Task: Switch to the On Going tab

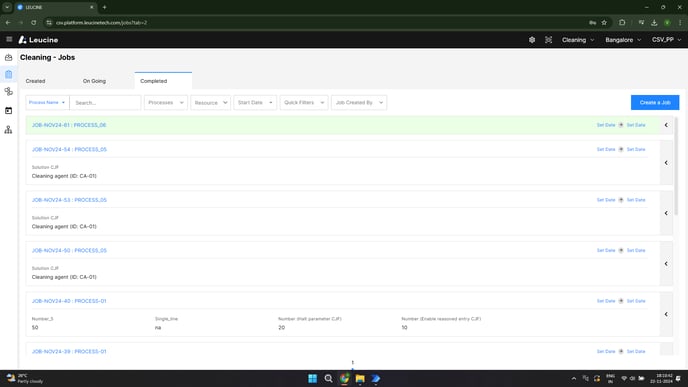Action: pyautogui.click(x=94, y=81)
